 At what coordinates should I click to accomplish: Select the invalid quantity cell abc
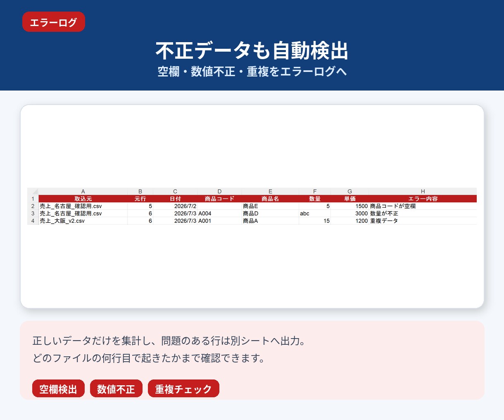(315, 213)
